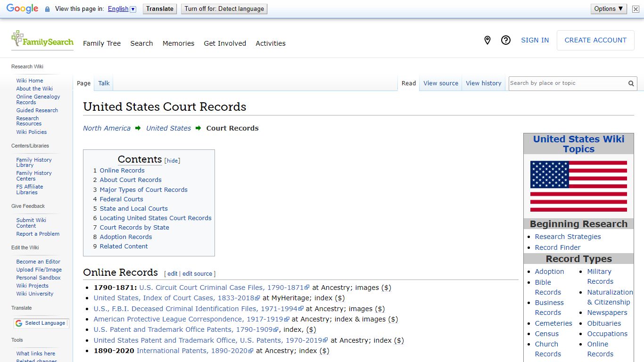644x362 pixels.
Task: Open the English language dropdown
Action: [x=122, y=9]
